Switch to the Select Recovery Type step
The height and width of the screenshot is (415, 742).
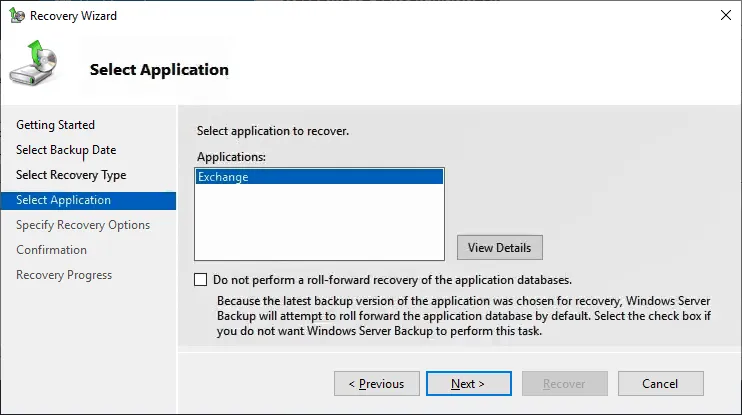tap(71, 175)
